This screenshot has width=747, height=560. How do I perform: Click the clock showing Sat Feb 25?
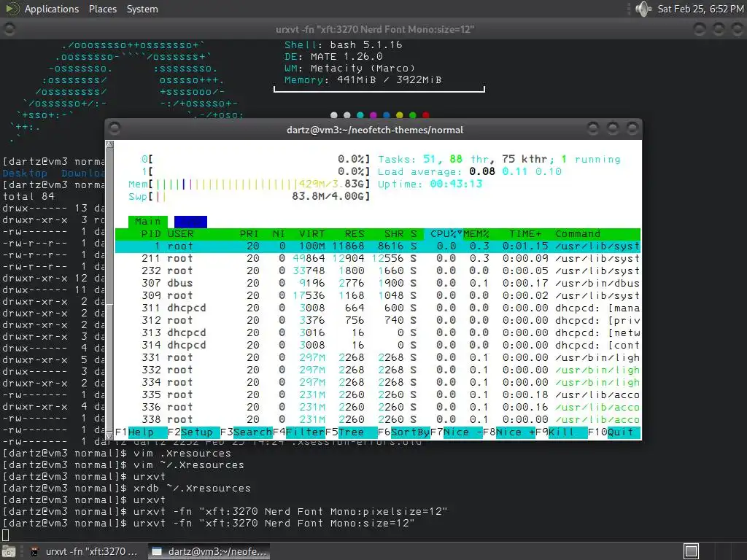coord(700,9)
